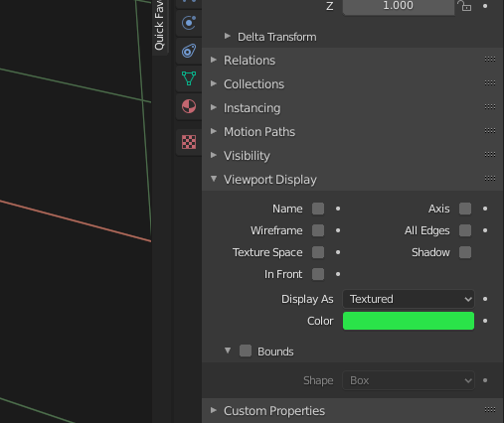504x423 pixels.
Task: Expand the Motion Paths panel
Action: (214, 131)
